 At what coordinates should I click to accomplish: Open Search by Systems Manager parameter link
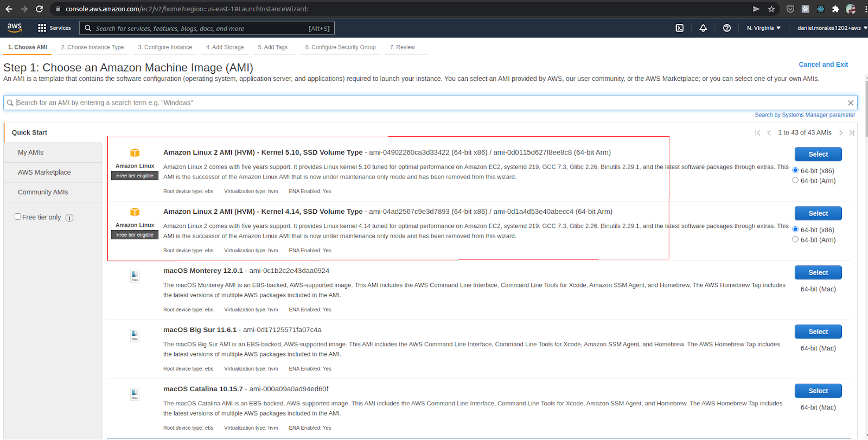point(805,115)
